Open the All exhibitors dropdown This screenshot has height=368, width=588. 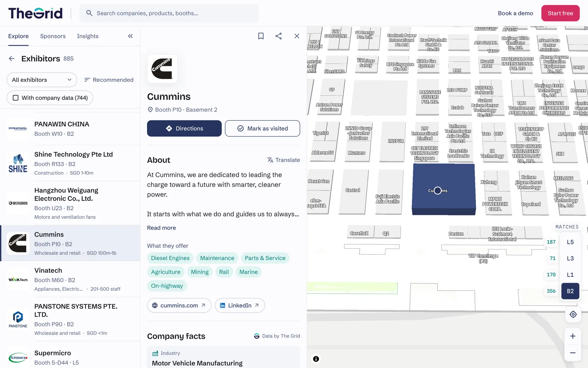pyautogui.click(x=42, y=80)
